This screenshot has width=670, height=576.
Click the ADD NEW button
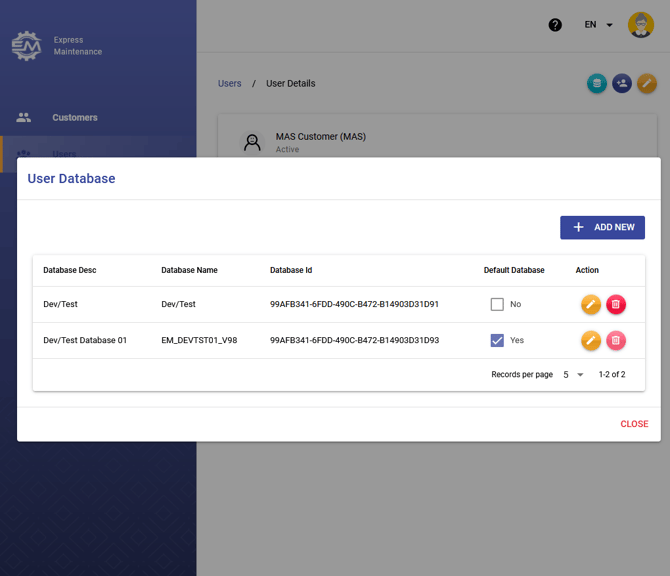tap(602, 227)
